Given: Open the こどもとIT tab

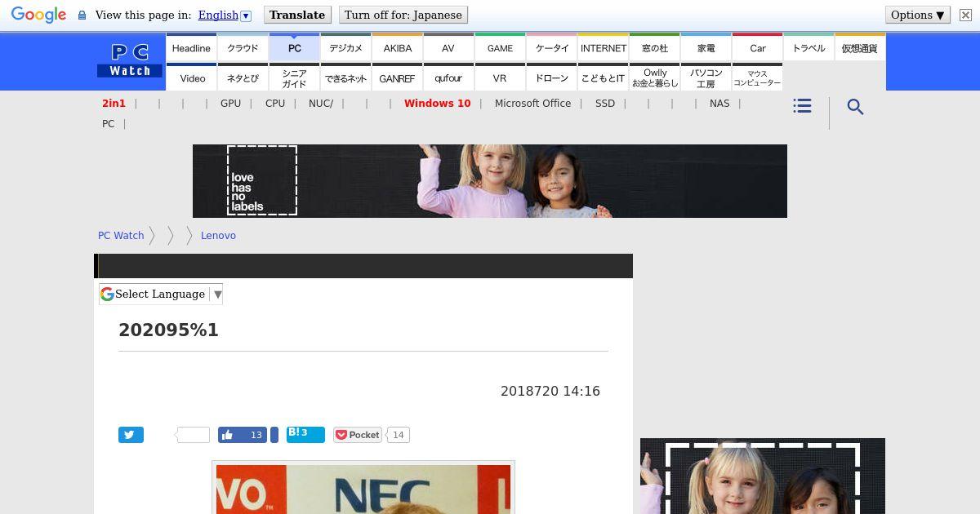Looking at the screenshot, I should click(x=604, y=78).
